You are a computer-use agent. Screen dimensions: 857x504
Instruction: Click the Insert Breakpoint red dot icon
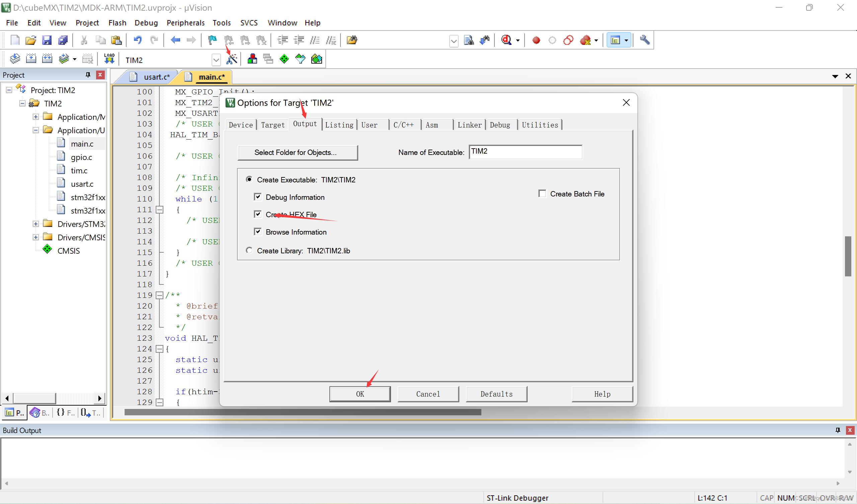[536, 40]
